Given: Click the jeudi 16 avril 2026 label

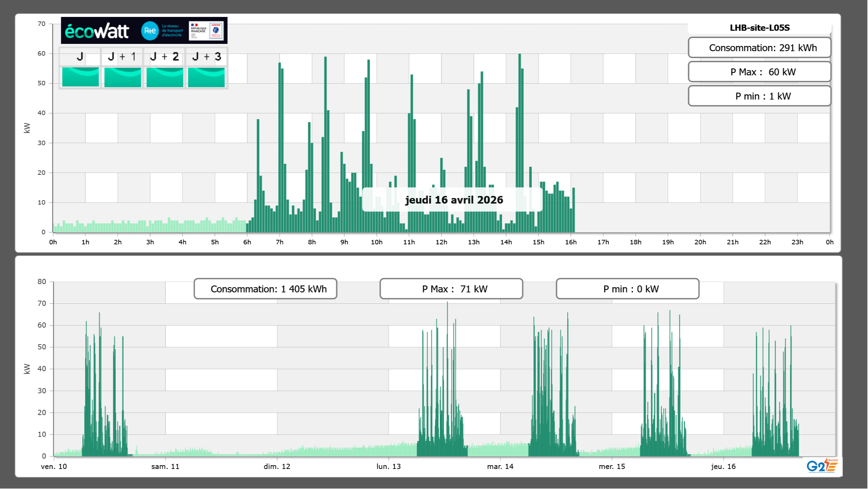Looking at the screenshot, I should click(x=454, y=200).
